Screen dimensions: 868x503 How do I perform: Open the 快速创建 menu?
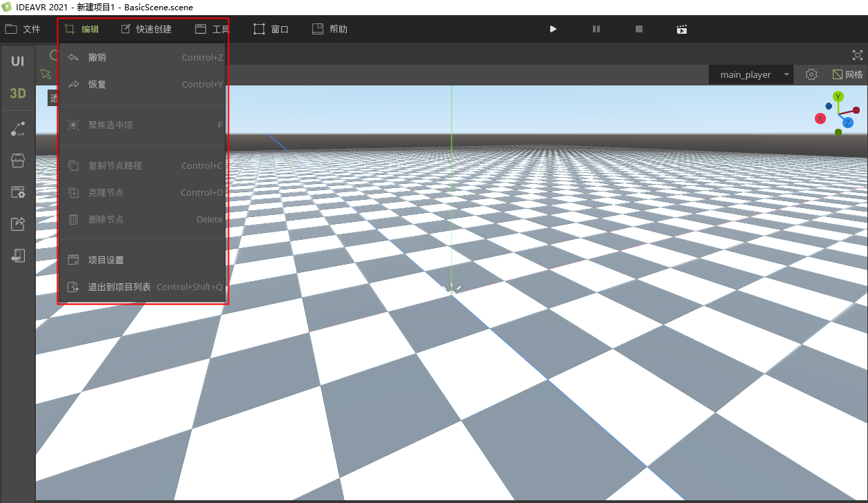145,29
